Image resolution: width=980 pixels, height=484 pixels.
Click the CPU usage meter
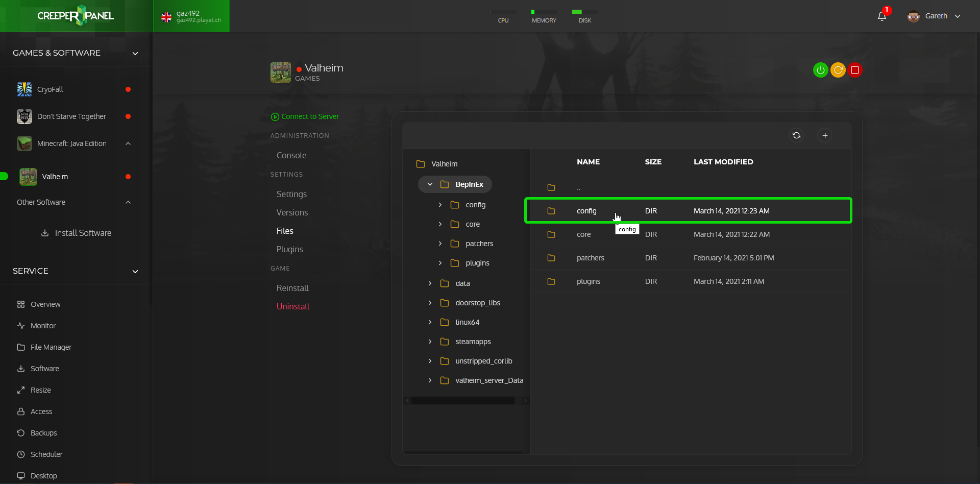(503, 16)
